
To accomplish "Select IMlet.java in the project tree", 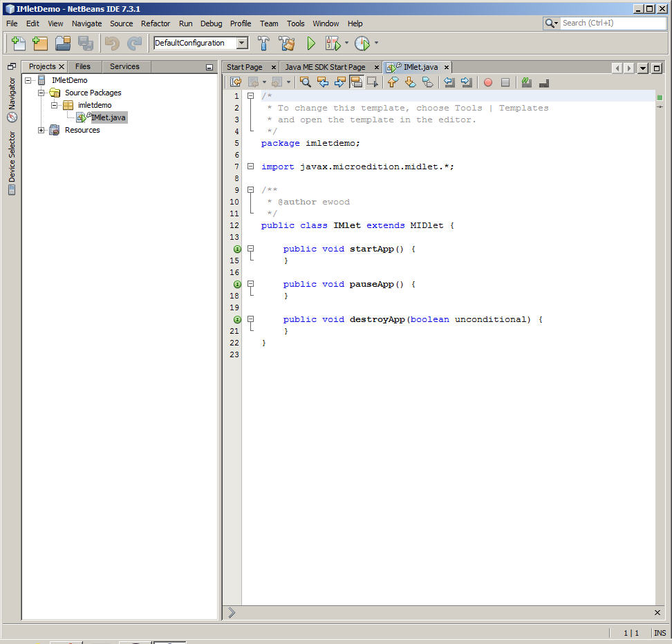I will point(109,117).
